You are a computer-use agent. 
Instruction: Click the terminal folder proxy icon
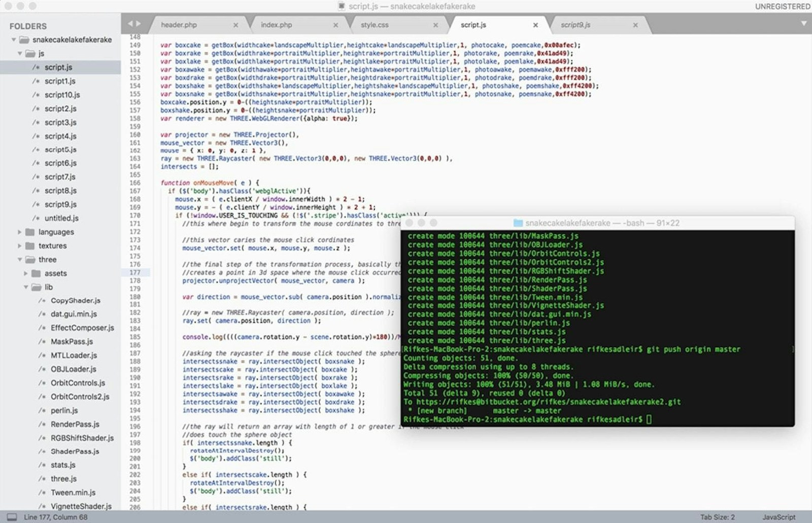[x=518, y=223]
